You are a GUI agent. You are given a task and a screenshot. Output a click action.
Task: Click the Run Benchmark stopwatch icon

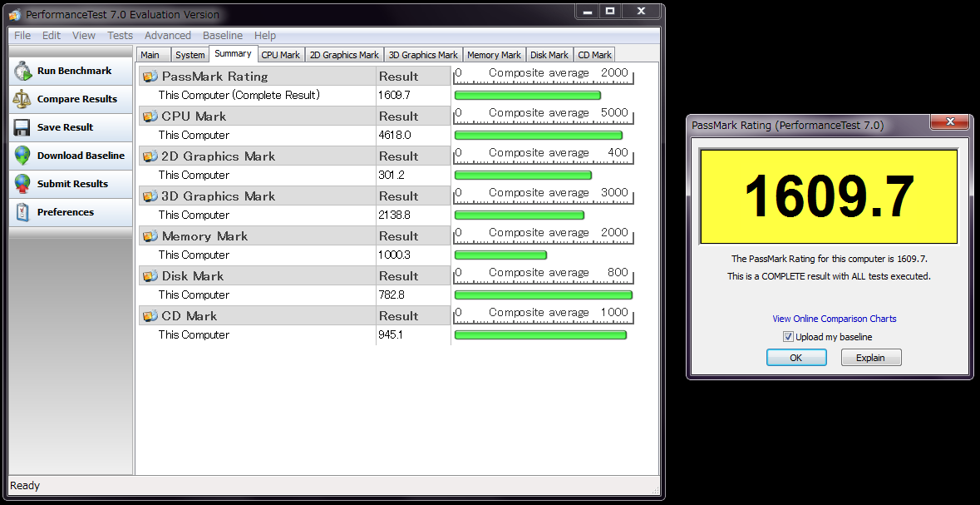(x=23, y=71)
